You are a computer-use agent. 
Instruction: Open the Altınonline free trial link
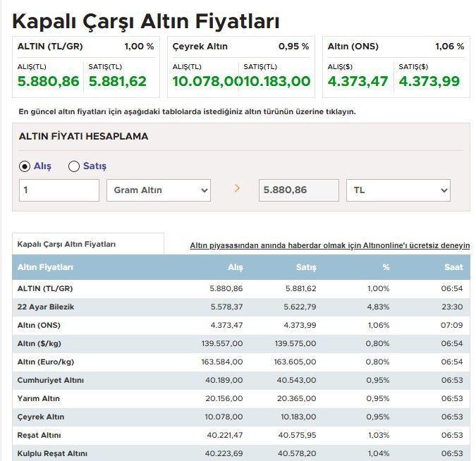329,245
